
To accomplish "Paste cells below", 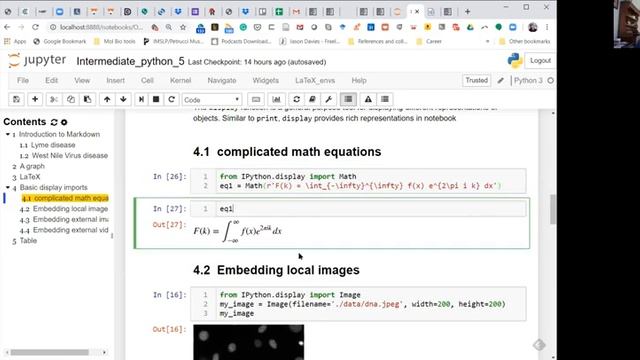I will point(87,99).
